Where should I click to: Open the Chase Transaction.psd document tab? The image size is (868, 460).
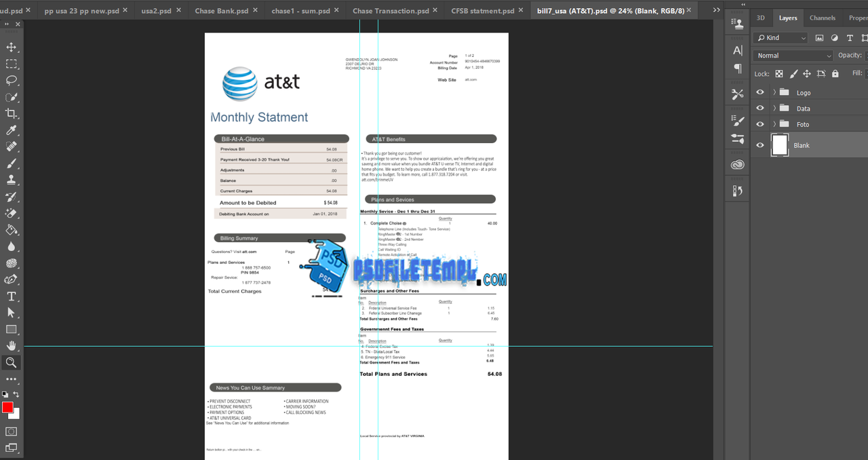(391, 11)
